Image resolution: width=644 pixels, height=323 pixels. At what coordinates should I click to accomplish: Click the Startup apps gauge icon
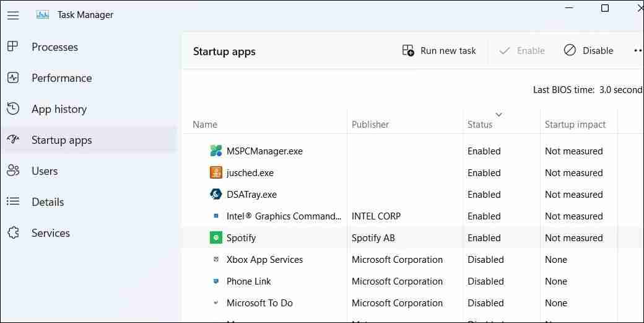click(13, 139)
